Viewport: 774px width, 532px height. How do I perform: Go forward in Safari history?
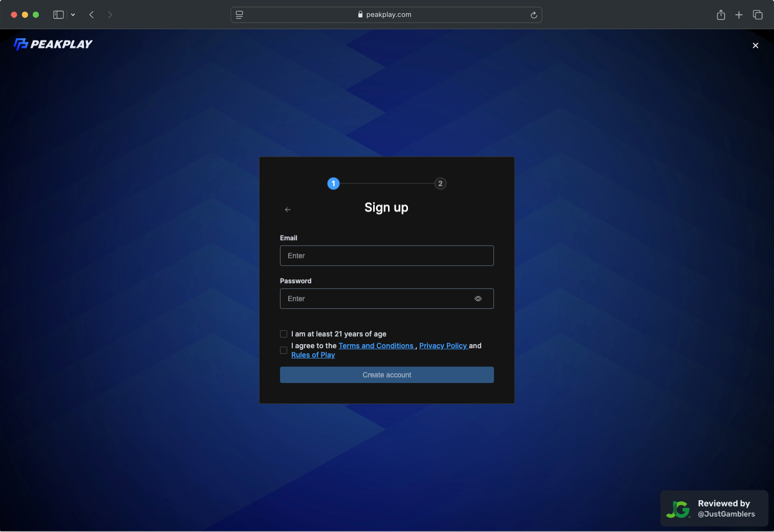[x=110, y=15]
